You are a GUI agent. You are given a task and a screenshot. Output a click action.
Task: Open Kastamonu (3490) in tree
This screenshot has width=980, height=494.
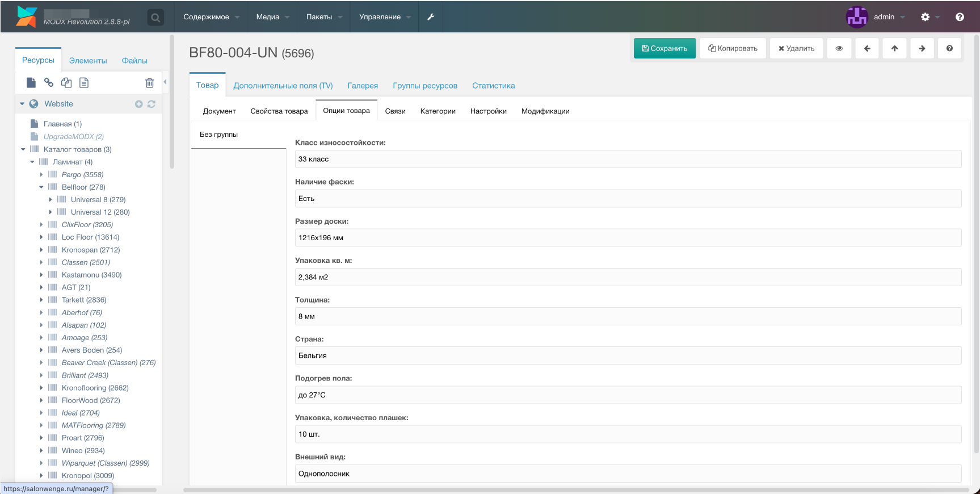[92, 275]
